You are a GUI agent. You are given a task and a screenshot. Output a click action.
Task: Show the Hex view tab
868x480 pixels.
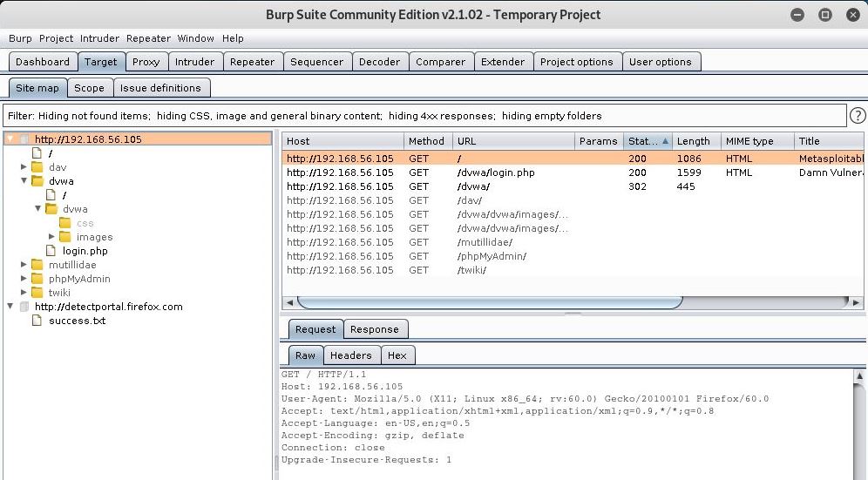[397, 355]
